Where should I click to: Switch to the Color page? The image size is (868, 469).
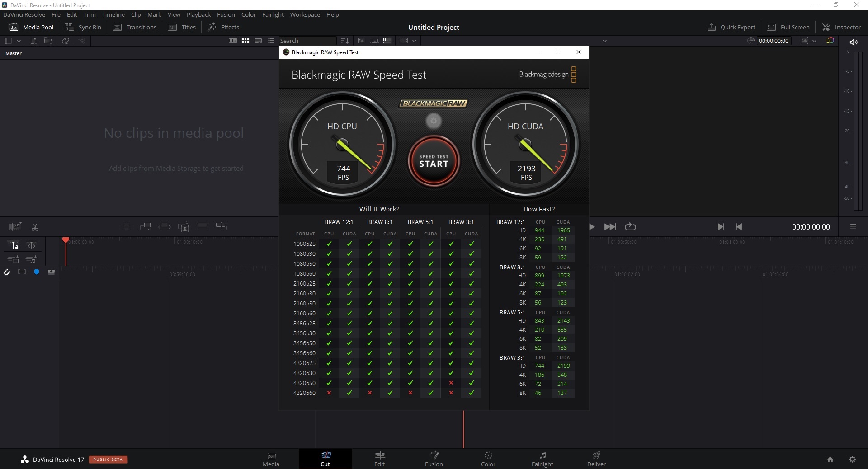[488, 459]
